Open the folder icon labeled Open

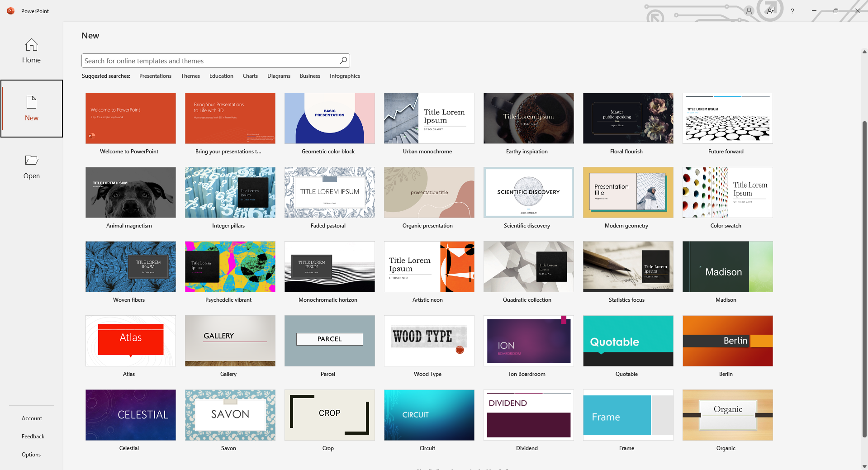[x=31, y=160]
